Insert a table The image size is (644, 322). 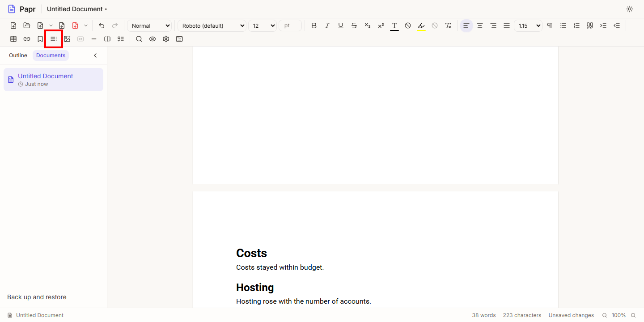(13, 39)
